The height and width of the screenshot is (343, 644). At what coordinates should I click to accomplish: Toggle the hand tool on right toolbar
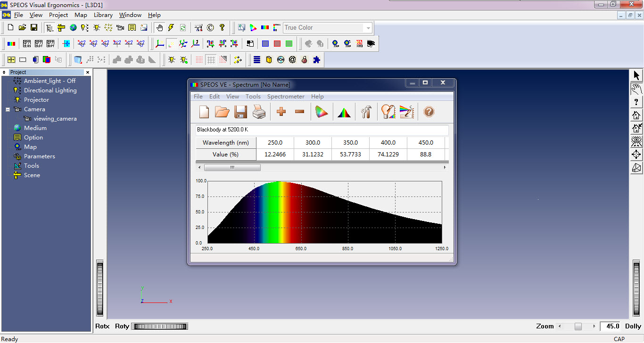coord(636,89)
